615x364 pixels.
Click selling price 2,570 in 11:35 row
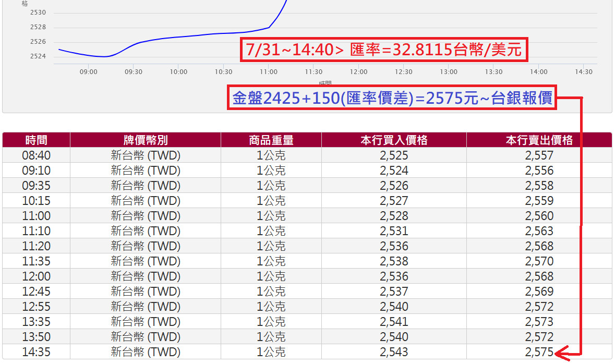tap(539, 261)
